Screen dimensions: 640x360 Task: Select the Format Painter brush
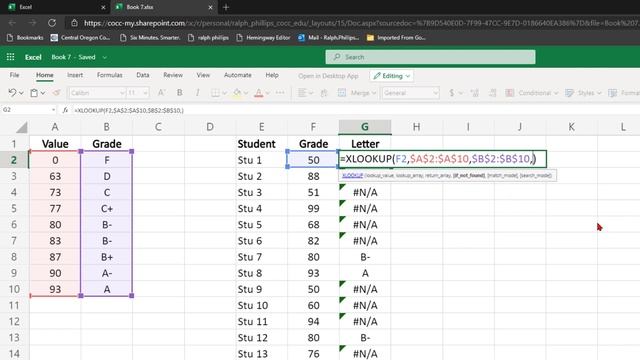[x=57, y=93]
